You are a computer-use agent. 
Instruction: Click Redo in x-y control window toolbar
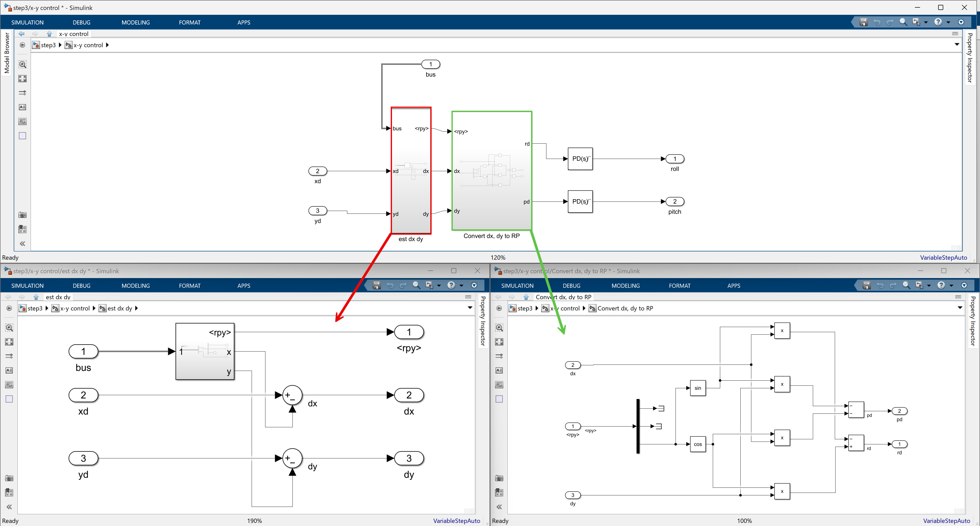pyautogui.click(x=890, y=22)
